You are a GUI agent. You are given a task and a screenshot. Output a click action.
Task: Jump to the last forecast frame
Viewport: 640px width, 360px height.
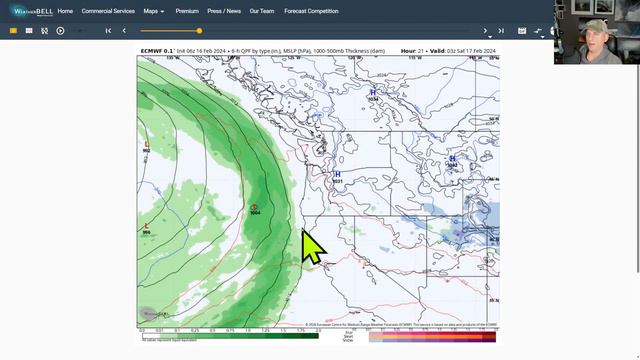click(x=501, y=31)
